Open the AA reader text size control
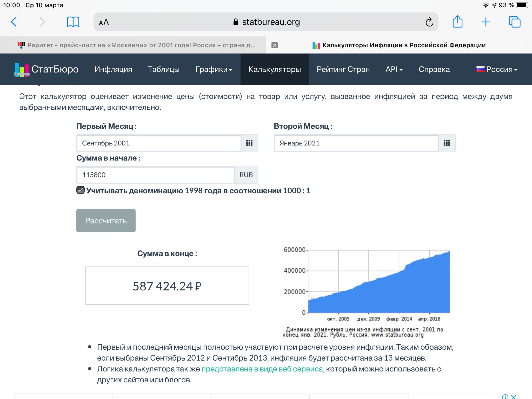 [104, 22]
